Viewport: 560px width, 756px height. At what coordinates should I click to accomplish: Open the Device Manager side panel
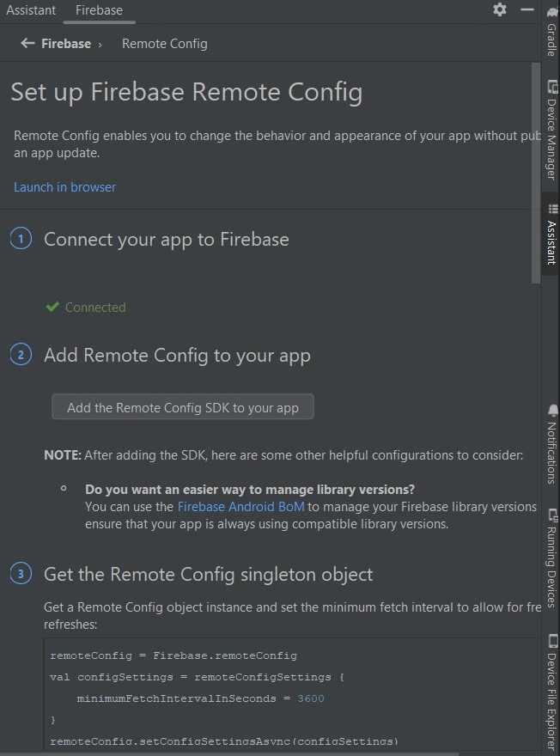551,131
